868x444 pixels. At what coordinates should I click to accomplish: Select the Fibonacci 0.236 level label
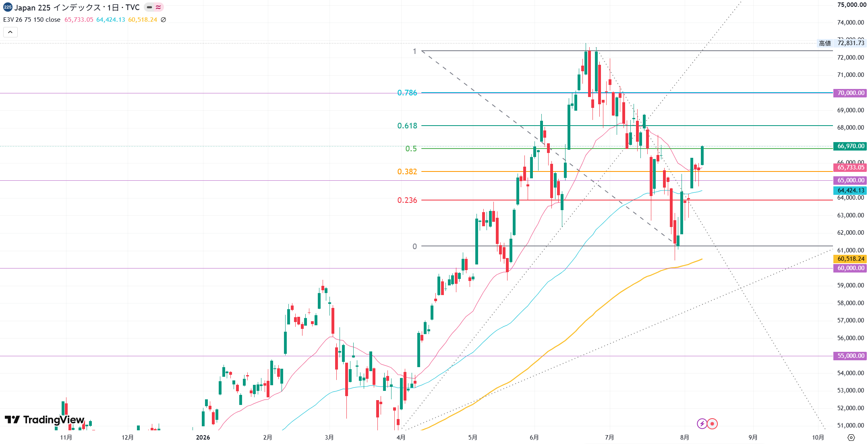click(407, 200)
